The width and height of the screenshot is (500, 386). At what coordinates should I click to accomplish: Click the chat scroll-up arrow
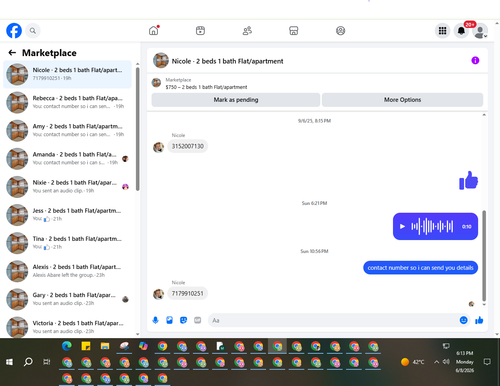tap(484, 115)
